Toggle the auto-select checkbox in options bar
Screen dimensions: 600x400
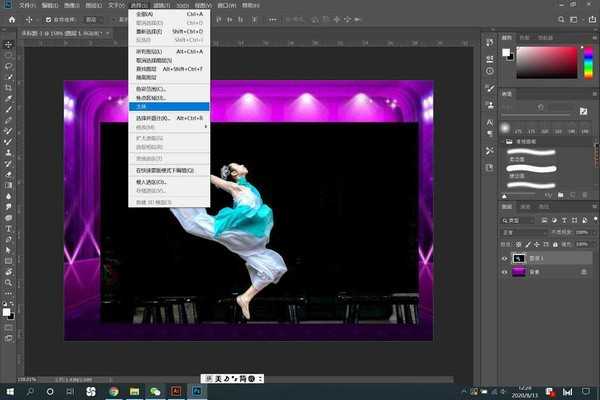tap(49, 19)
